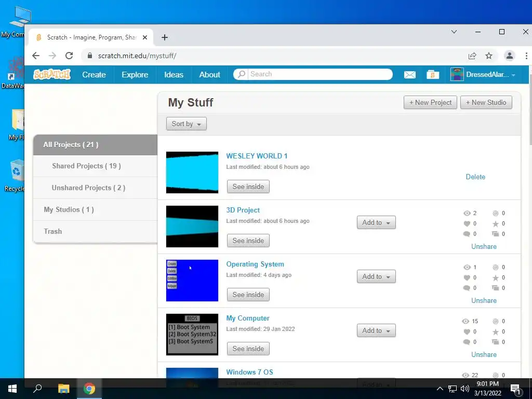The height and width of the screenshot is (399, 532).
Task: Select All Projects (21) tab
Action: click(96, 145)
